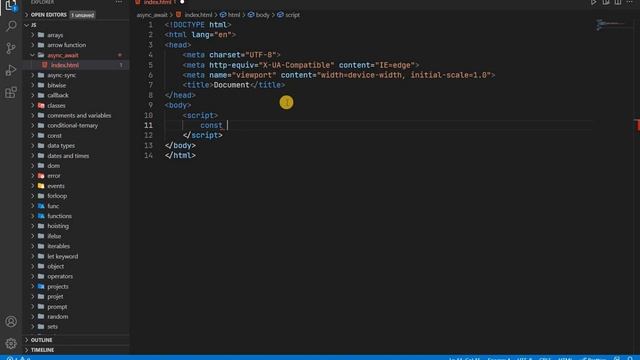Viewport: 640px width, 360px height.
Task: Expand the callback folder
Action: pyautogui.click(x=33, y=95)
